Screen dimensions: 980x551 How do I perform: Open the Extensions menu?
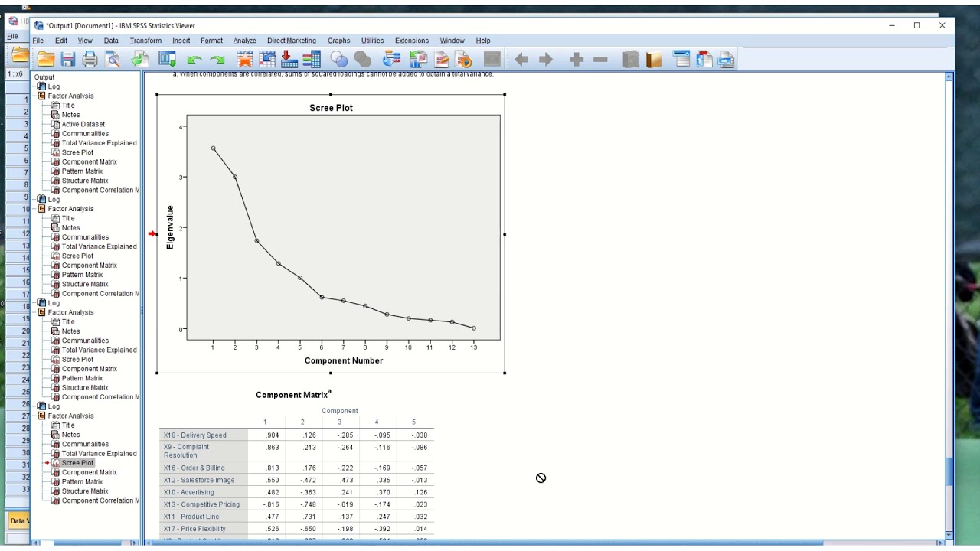(412, 41)
